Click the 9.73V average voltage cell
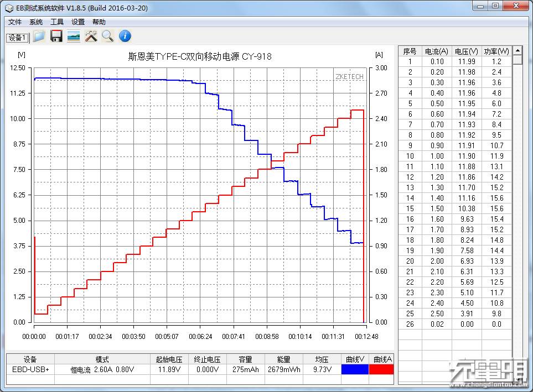The height and width of the screenshot is (392, 533). tap(322, 369)
